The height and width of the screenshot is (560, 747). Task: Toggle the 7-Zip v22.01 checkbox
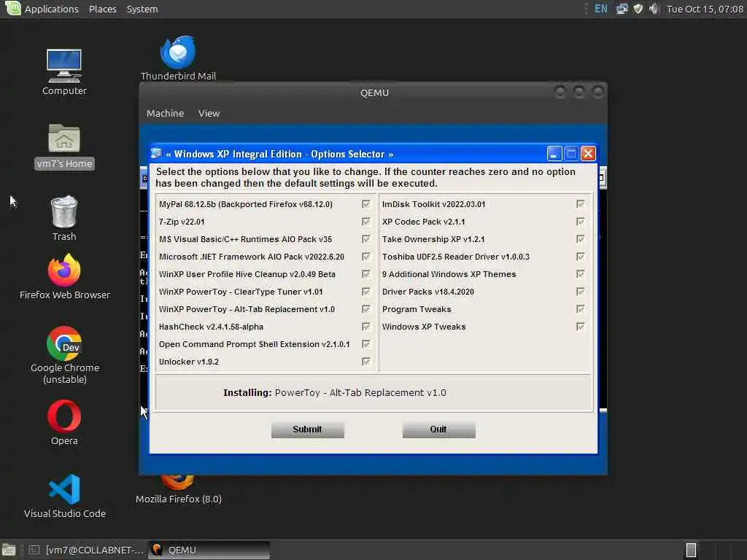point(366,222)
